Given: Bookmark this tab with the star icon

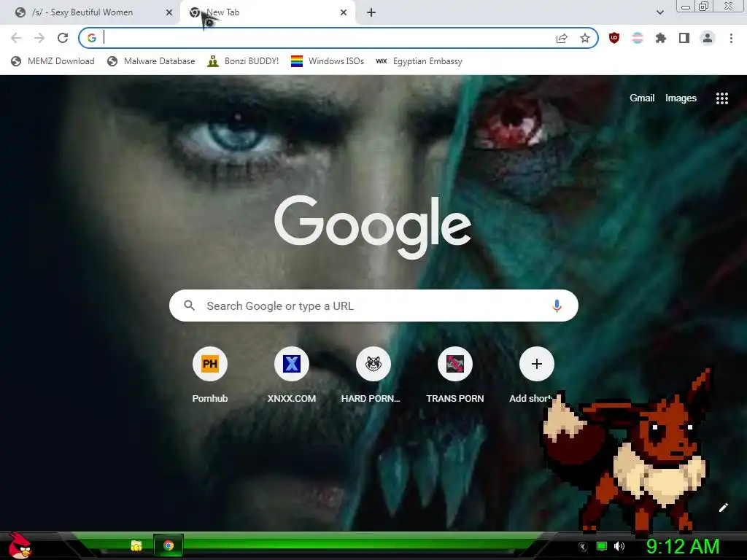Looking at the screenshot, I should [585, 38].
